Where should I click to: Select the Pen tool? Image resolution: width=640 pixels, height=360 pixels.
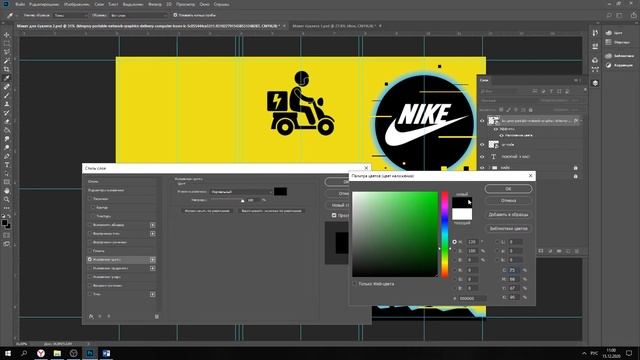(x=7, y=156)
